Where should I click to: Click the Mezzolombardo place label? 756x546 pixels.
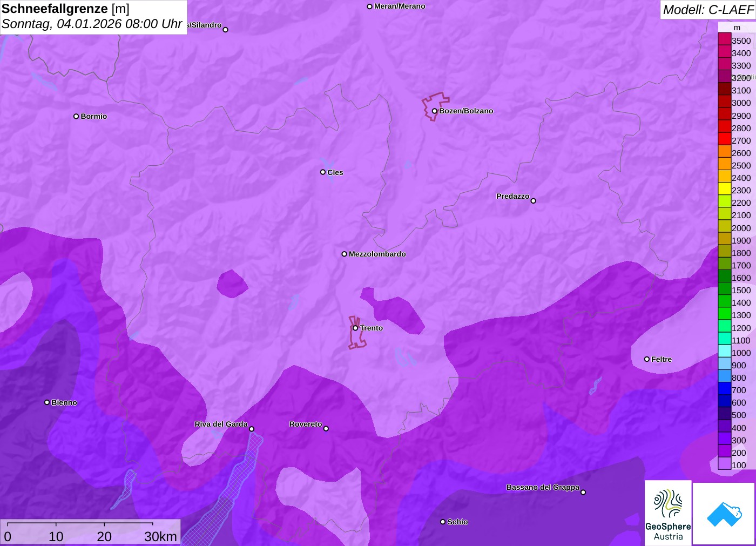pyautogui.click(x=377, y=254)
